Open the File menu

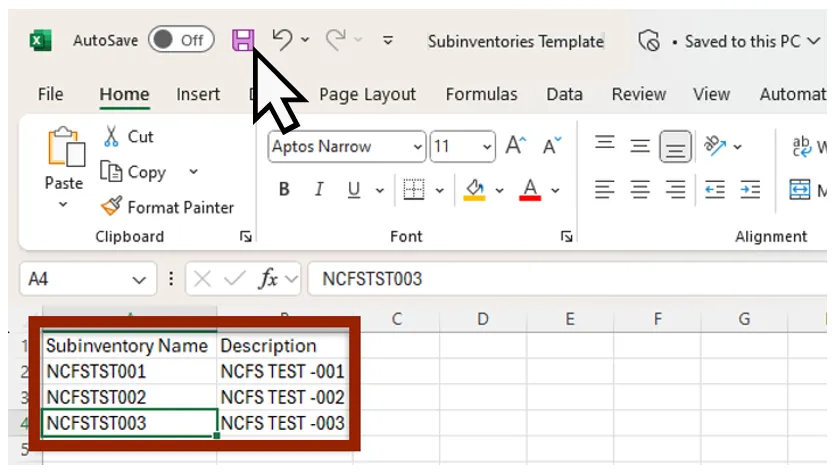tap(50, 94)
